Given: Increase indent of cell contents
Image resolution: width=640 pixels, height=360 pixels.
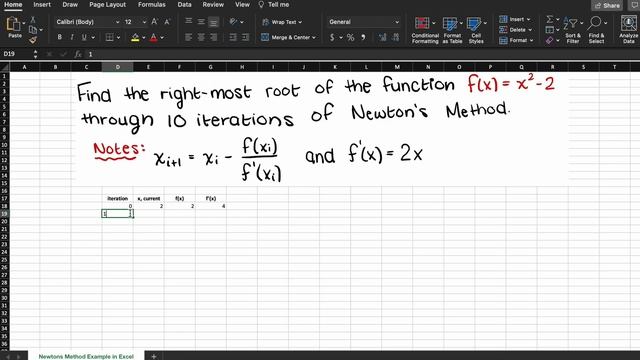Looking at the screenshot, I should pyautogui.click(x=245, y=37).
